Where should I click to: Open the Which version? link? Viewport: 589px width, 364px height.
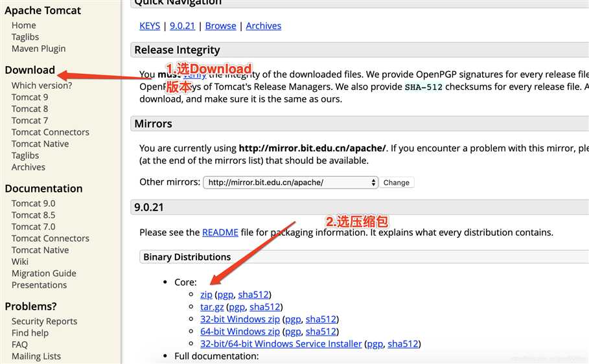41,85
